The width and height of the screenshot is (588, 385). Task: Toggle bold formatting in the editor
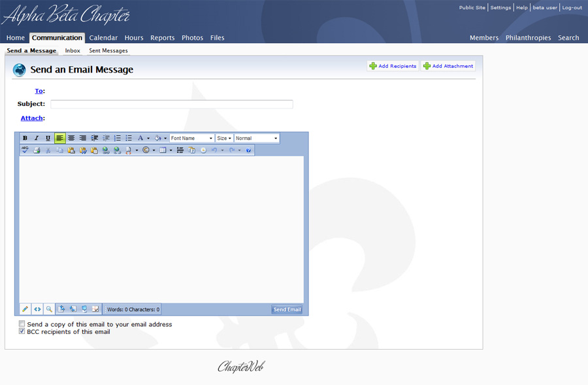(x=25, y=138)
